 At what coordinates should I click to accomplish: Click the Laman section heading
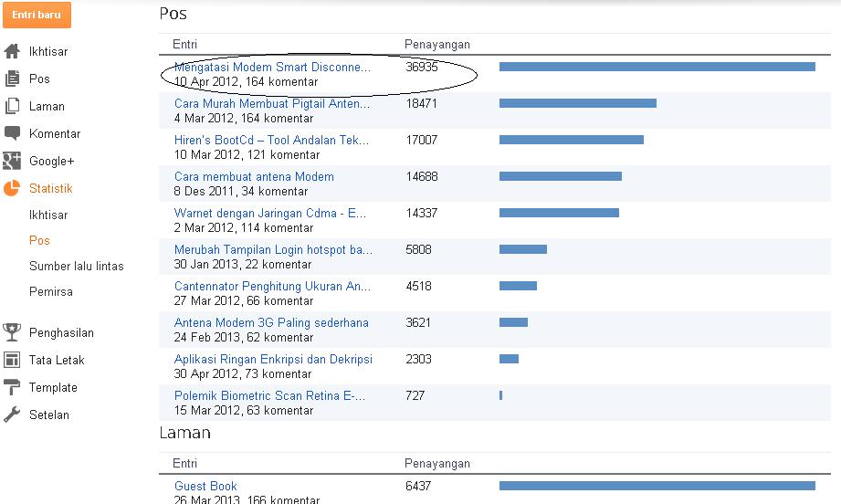coord(185,433)
